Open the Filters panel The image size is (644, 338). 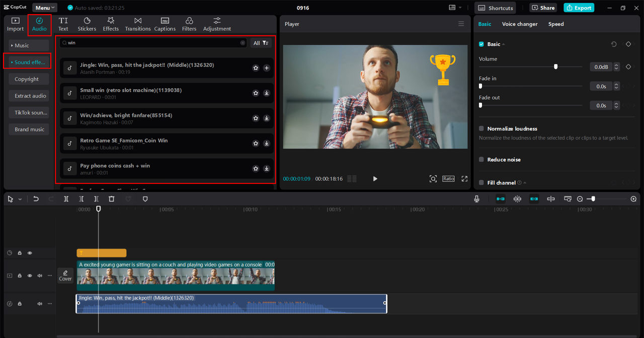(189, 24)
